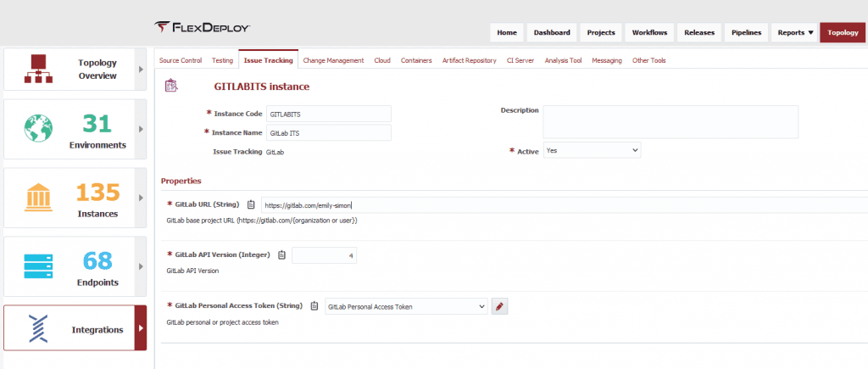Click clipboard icon beside GitLab API Version
Screen dimensions: 868x369
click(281, 254)
